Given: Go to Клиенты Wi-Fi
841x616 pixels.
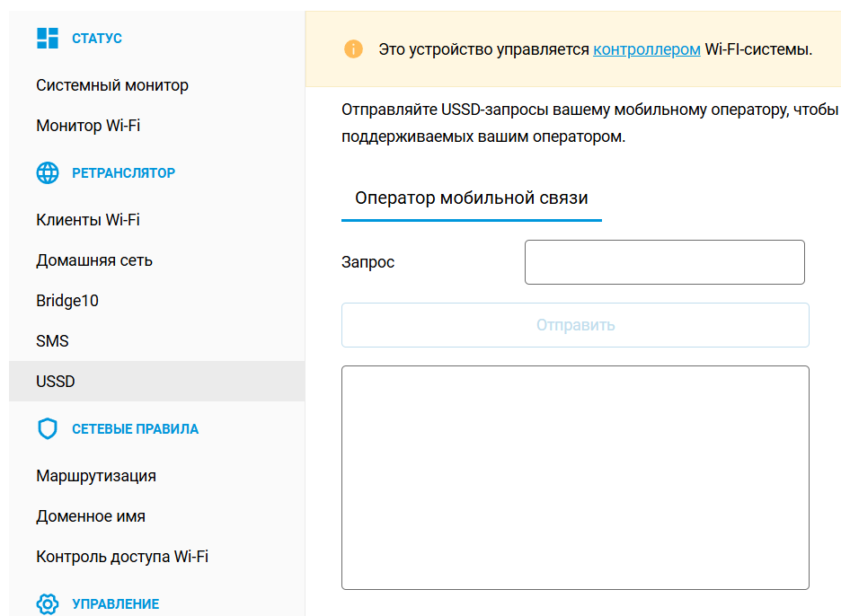Looking at the screenshot, I should (88, 220).
